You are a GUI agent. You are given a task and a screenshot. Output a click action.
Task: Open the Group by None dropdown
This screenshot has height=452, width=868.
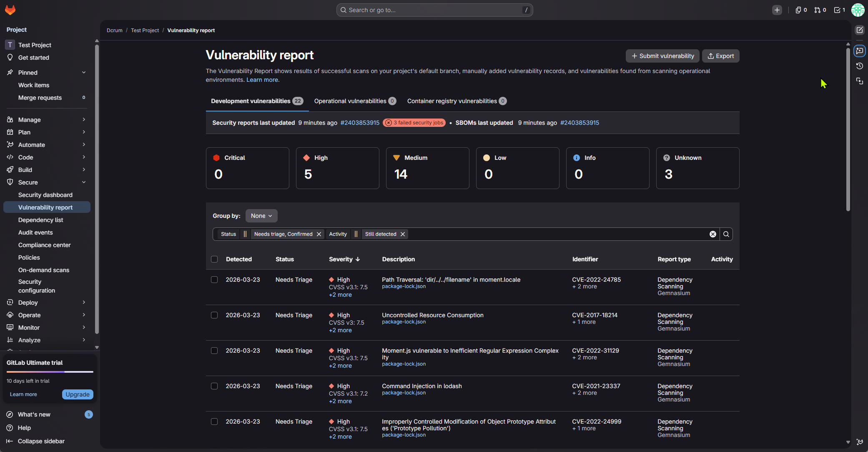[261, 216]
